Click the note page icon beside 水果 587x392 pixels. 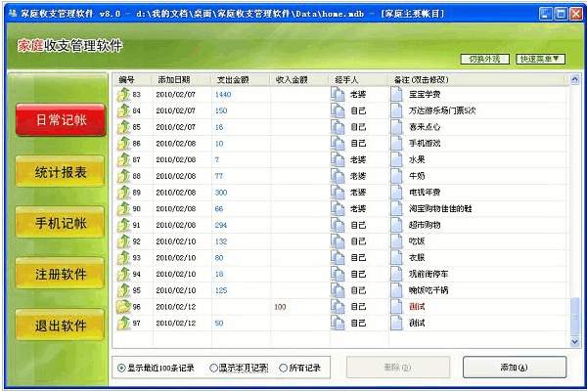[396, 159]
